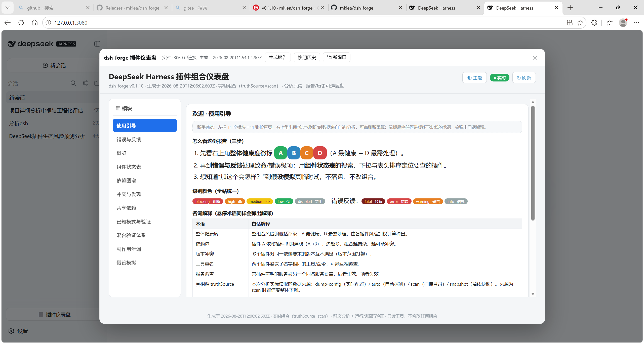Open the 概览 module
This screenshot has height=344, width=644.
point(145,153)
